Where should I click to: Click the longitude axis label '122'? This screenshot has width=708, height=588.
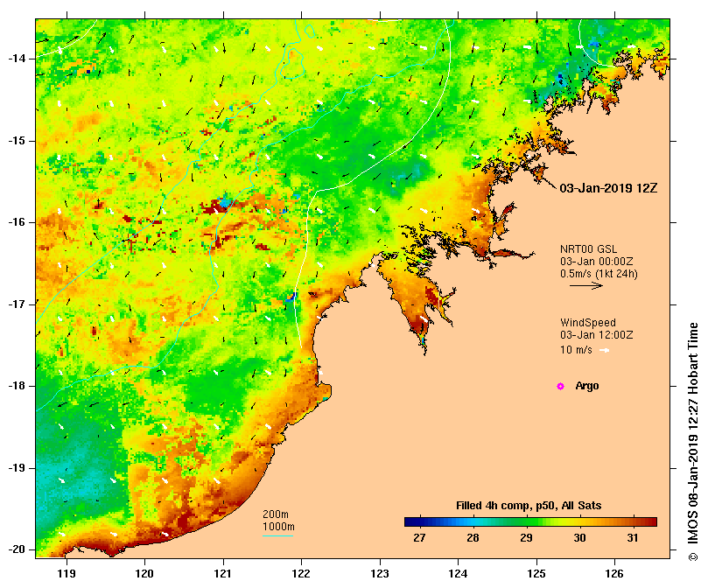pos(301,574)
